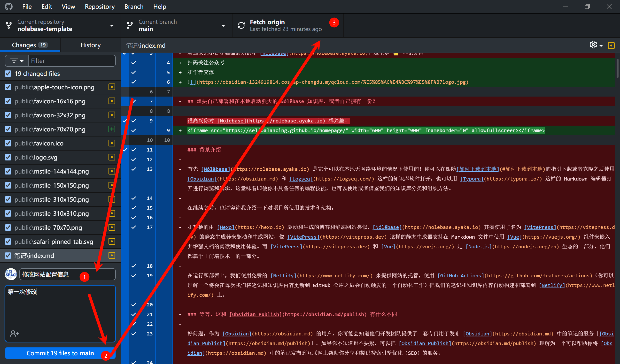Click modified icon for mstile-144x144.png
This screenshot has width=620, height=364.
pos(112,171)
